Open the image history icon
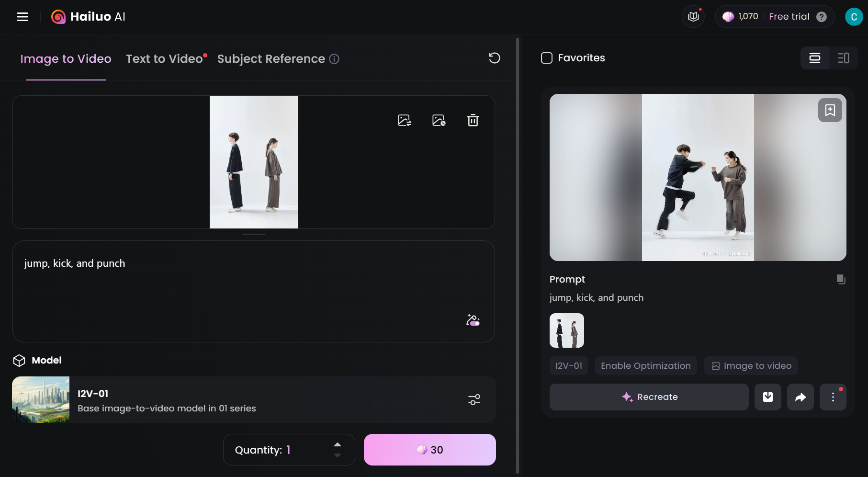Viewport: 868px width, 477px height. click(439, 120)
